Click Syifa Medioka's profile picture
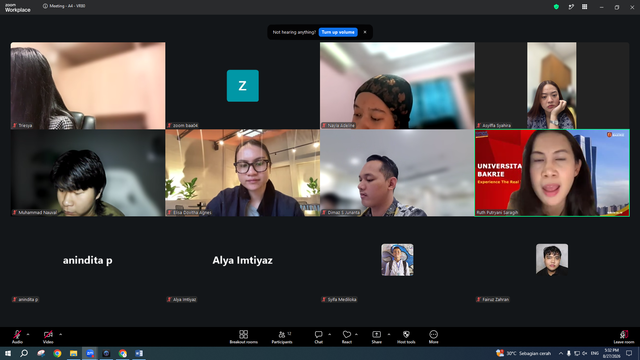This screenshot has width=640, height=360. pos(397,260)
